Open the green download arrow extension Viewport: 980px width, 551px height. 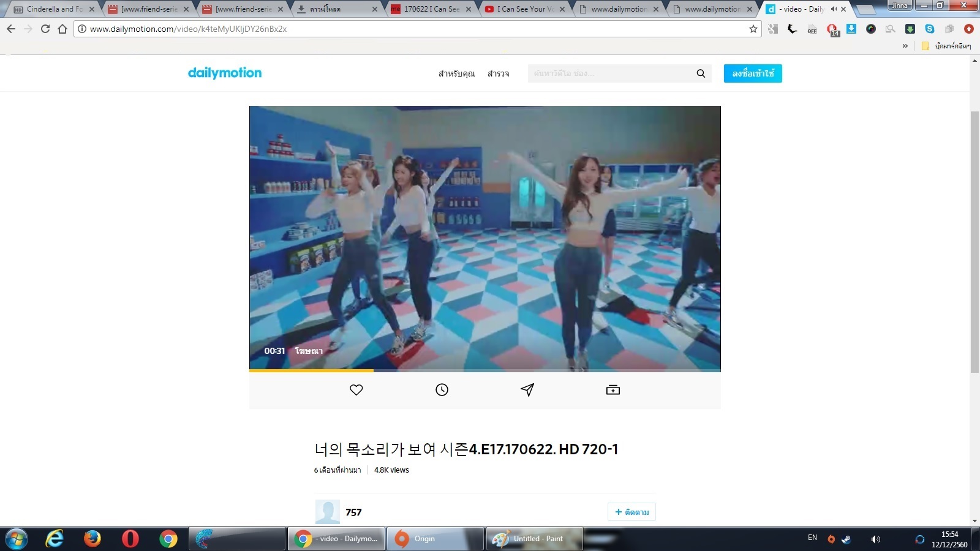(x=910, y=29)
